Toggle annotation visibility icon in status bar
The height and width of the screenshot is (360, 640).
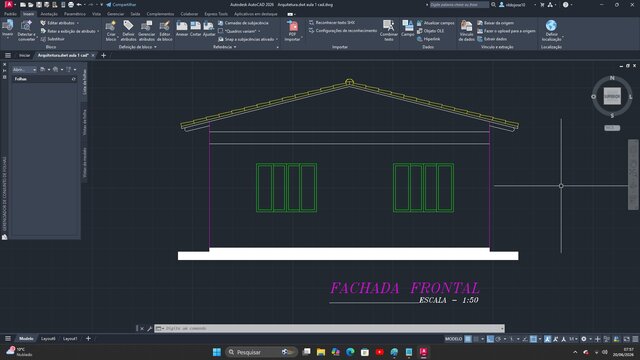point(547,339)
